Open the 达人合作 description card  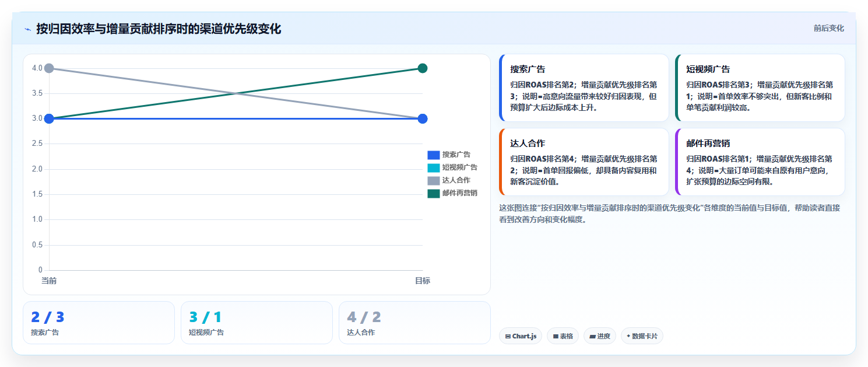coord(584,162)
